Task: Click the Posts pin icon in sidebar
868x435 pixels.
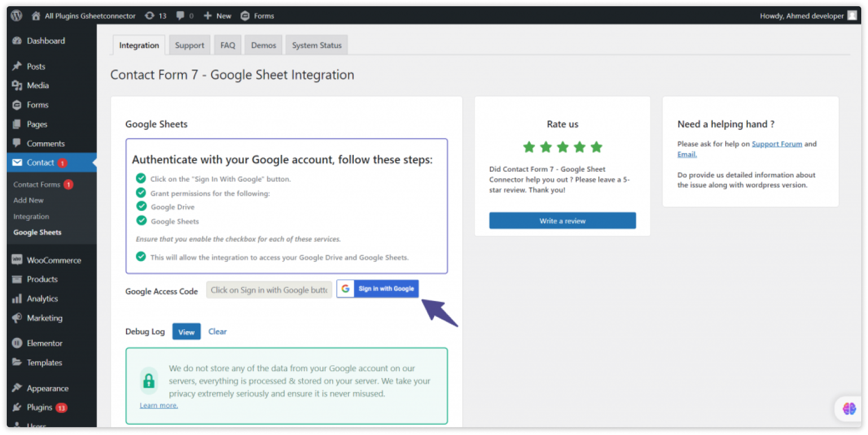Action: (17, 66)
